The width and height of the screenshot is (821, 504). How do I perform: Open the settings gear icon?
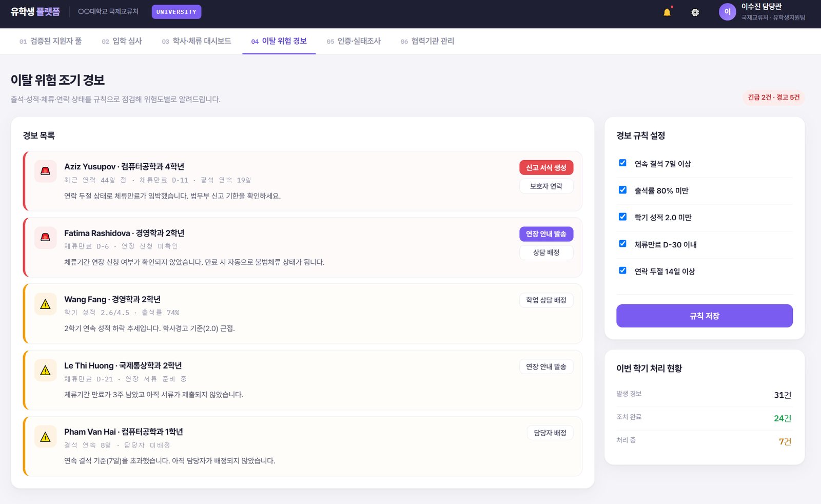(x=695, y=12)
